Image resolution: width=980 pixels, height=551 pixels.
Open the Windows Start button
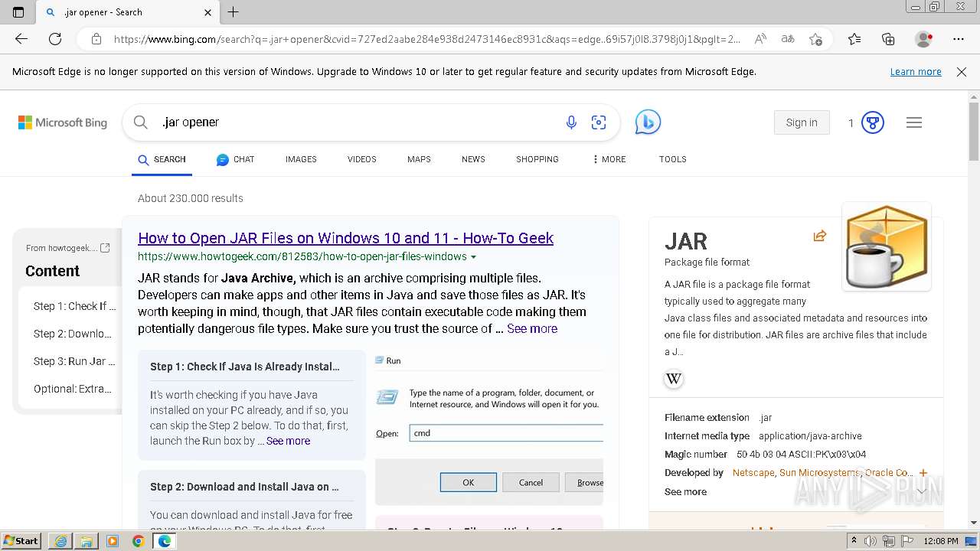(21, 541)
